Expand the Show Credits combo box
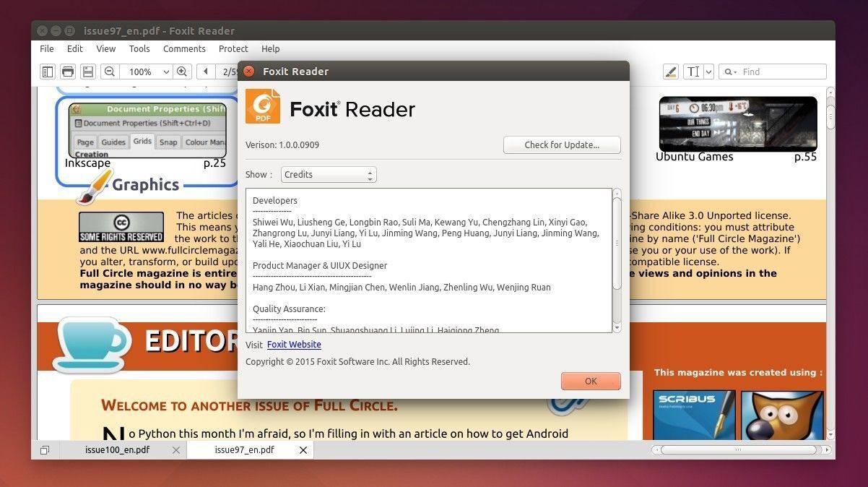 [x=329, y=175]
